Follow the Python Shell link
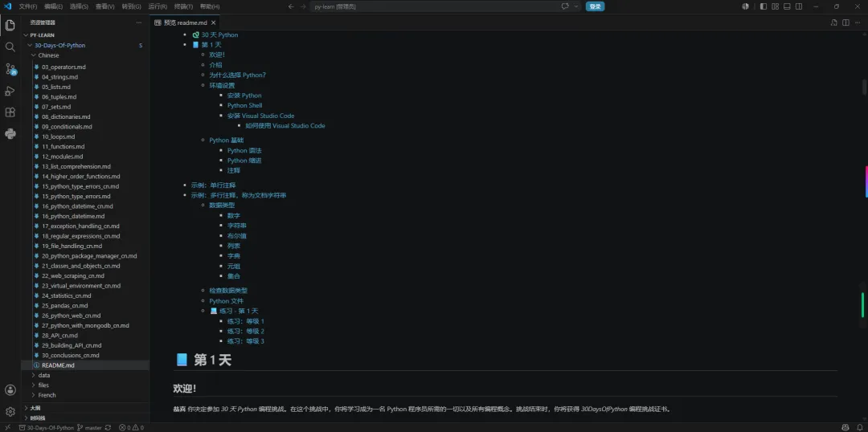This screenshot has width=868, height=432. [244, 106]
